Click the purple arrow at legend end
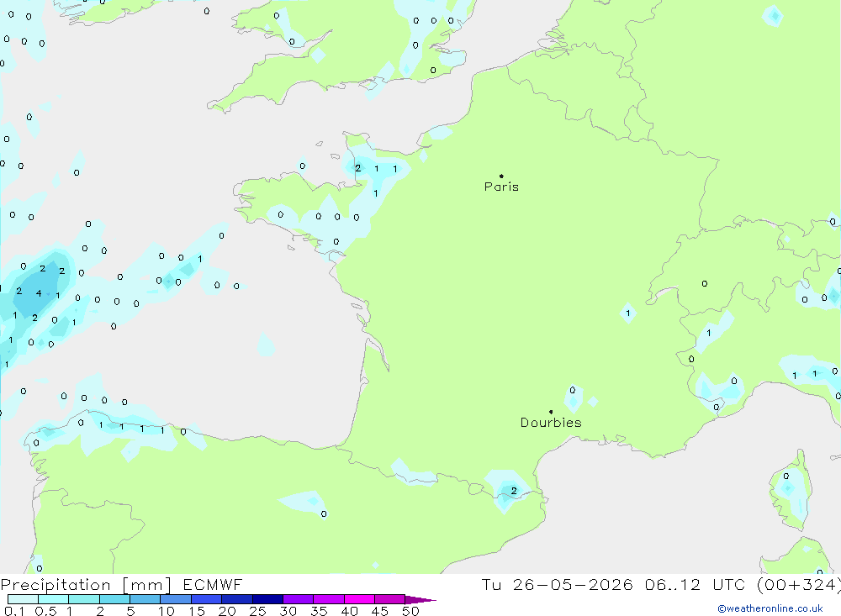Viewport: 841px width, 616px height. tap(420, 599)
